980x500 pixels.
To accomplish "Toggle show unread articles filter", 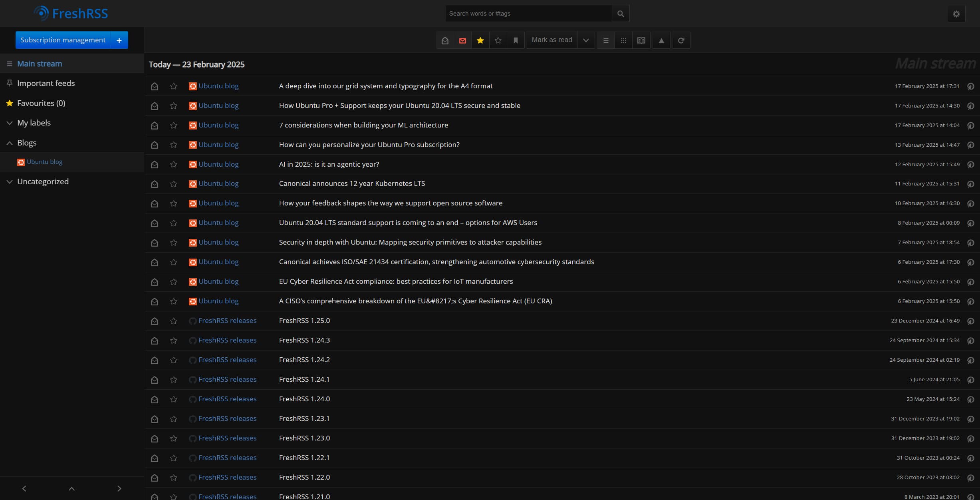I will point(462,40).
